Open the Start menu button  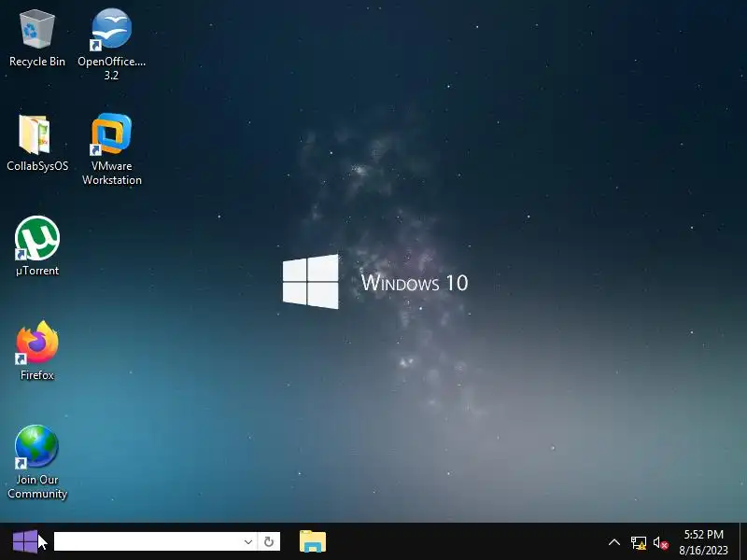(25, 541)
